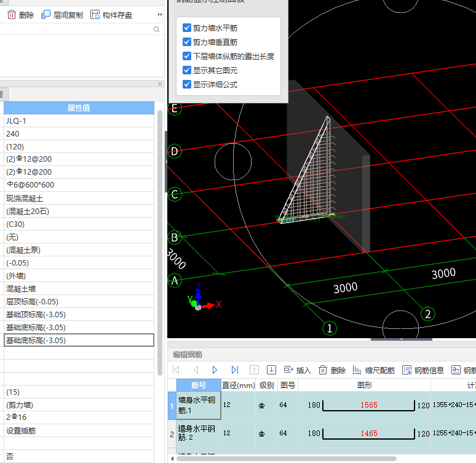Click grid axis bubble E
The image size is (476, 463).
click(x=175, y=108)
